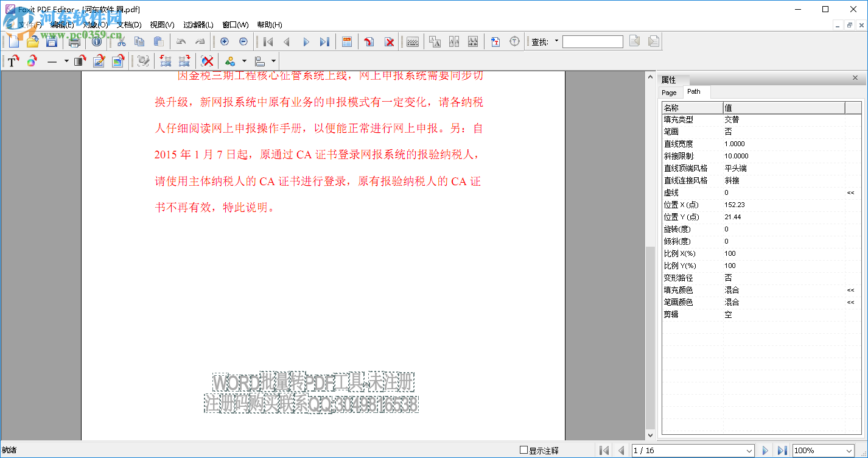
Task: Click the Print document icon
Action: tap(75, 41)
